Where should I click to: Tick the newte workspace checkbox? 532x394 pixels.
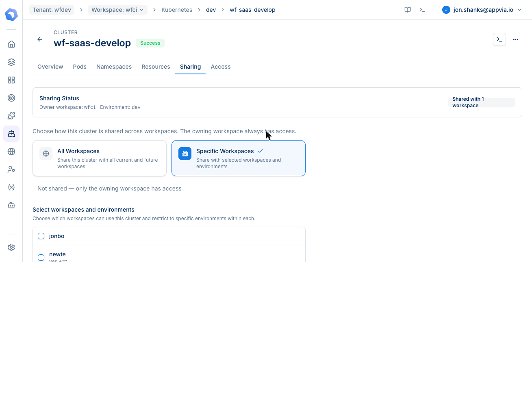click(41, 258)
